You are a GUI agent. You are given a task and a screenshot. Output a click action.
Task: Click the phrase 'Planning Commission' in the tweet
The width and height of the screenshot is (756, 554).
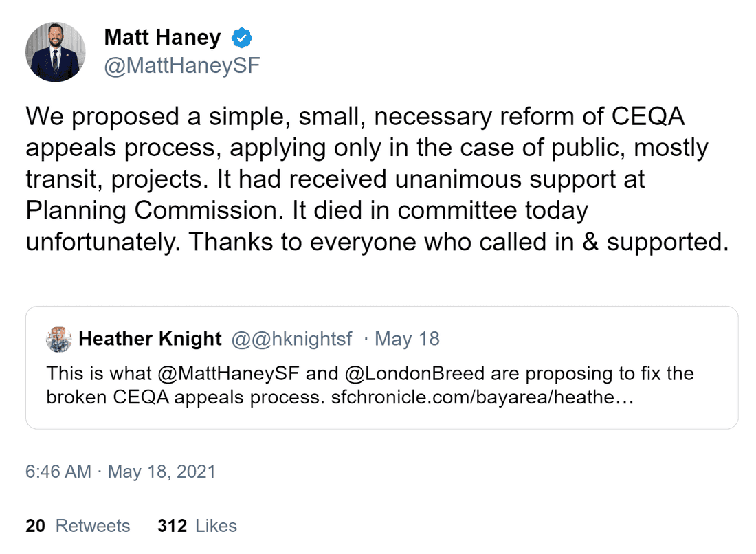pos(155,210)
